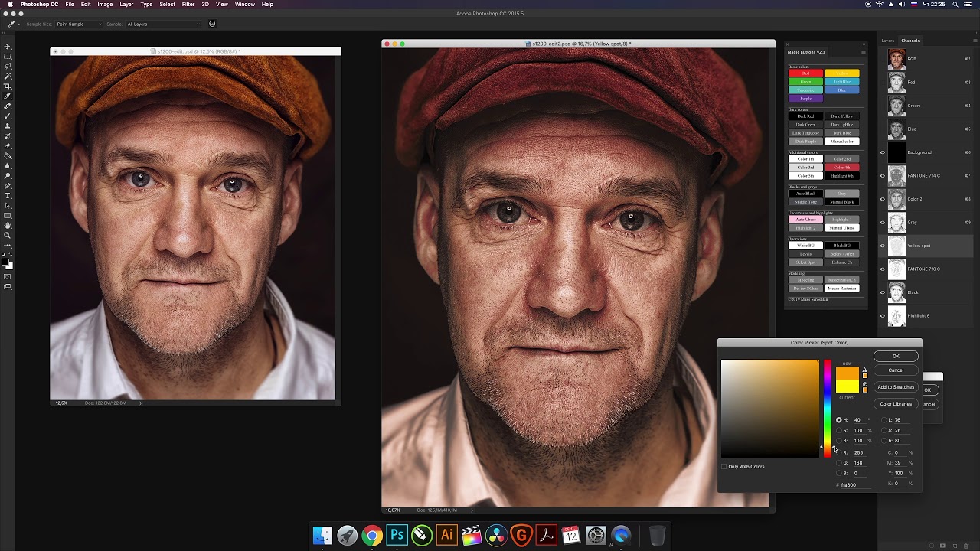Open the Eyedropper tool preset picker arrow
Viewport: 980px width, 551px height.
(x=19, y=24)
